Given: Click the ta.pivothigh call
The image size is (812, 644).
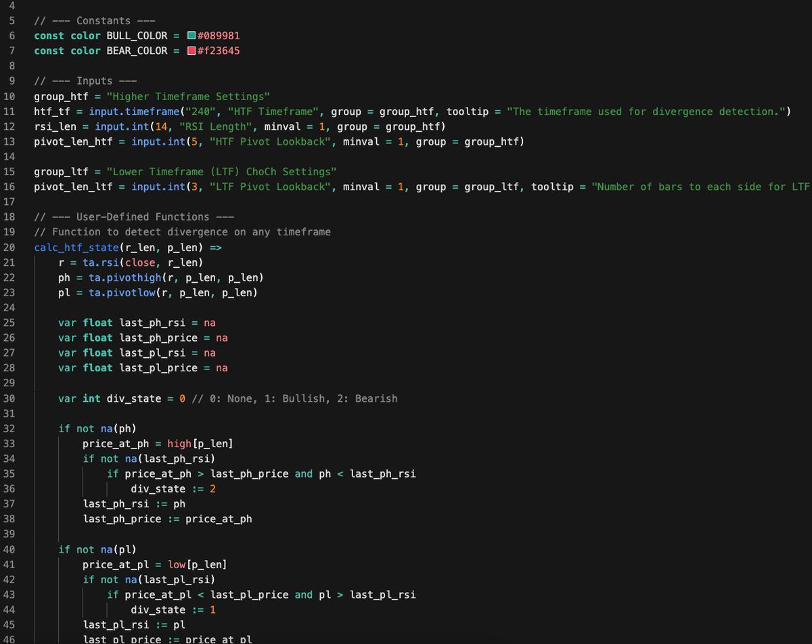Looking at the screenshot, I should click(x=125, y=277).
